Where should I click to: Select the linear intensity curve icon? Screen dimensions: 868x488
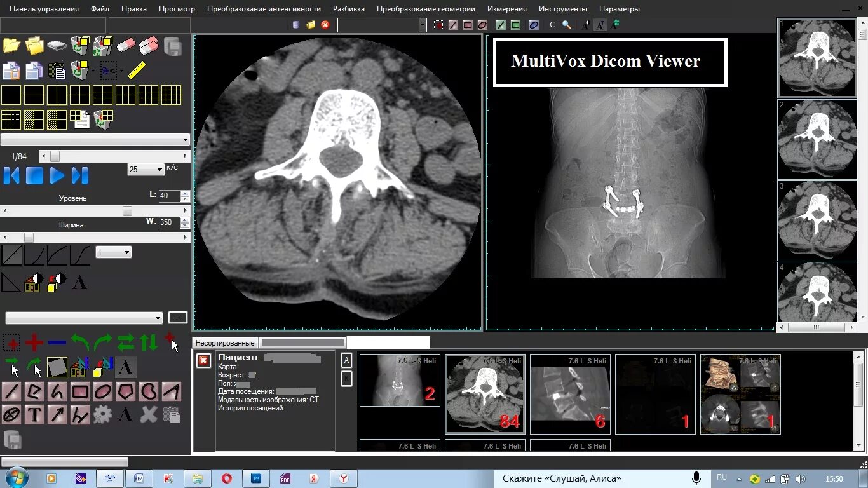11,255
